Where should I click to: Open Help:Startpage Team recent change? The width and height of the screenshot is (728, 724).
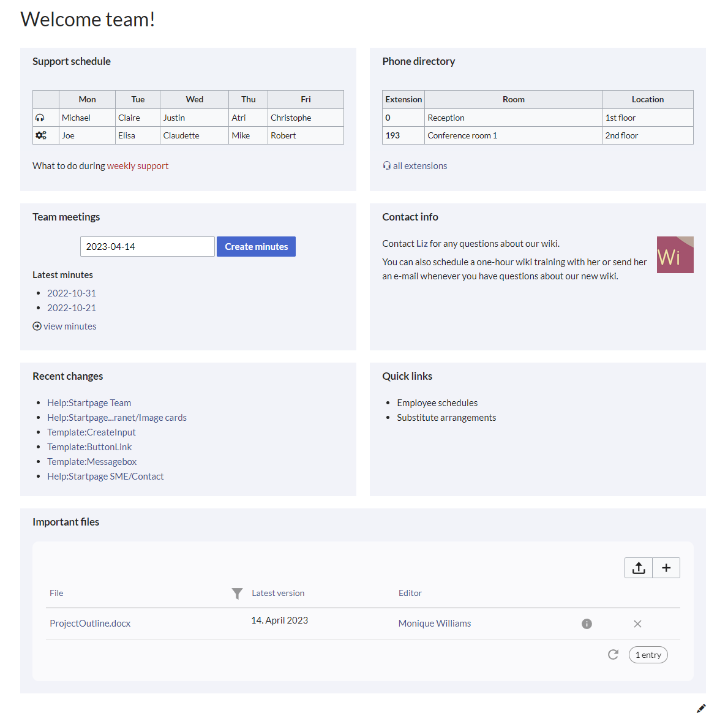[x=89, y=403]
